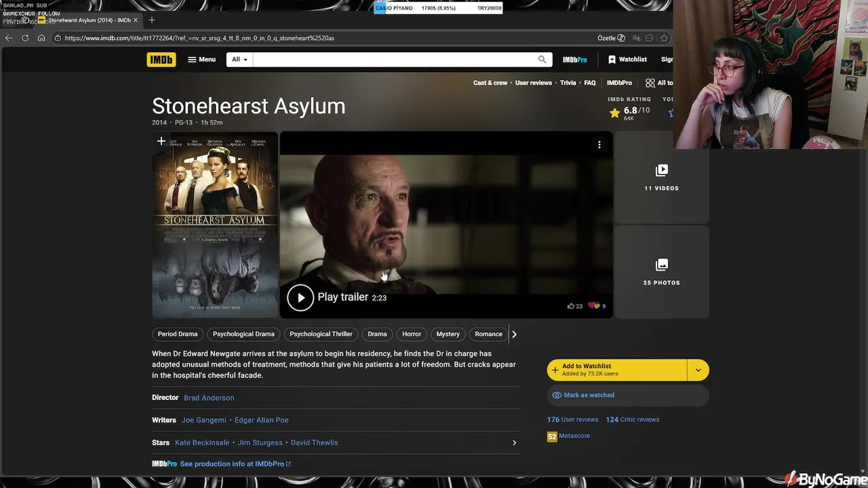Click the IMDb logo home icon
Viewport: 868px width, 488px height.
161,60
